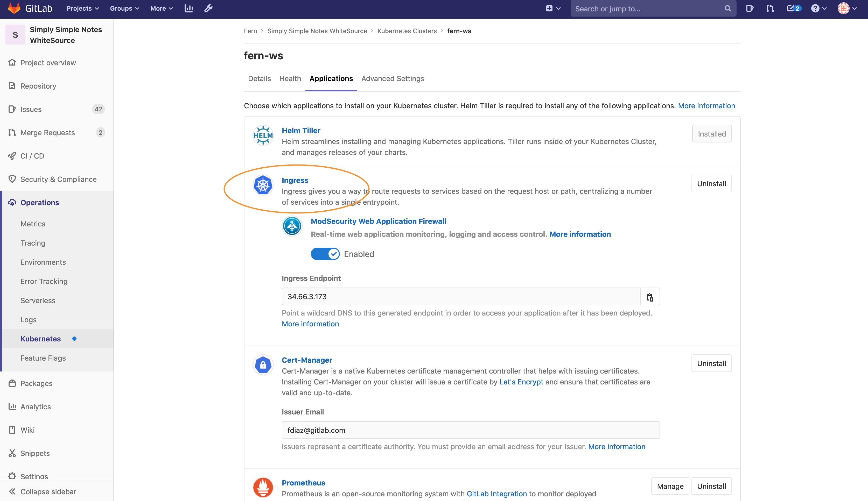The height and width of the screenshot is (501, 868).
Task: Open issues icon in top navbar
Action: [x=749, y=8]
